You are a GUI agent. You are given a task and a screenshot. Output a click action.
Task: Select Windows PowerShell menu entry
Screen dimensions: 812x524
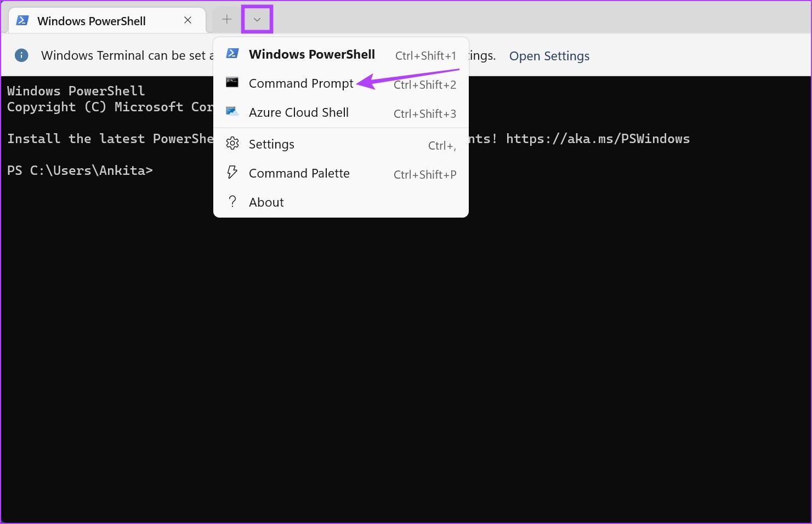click(x=340, y=54)
